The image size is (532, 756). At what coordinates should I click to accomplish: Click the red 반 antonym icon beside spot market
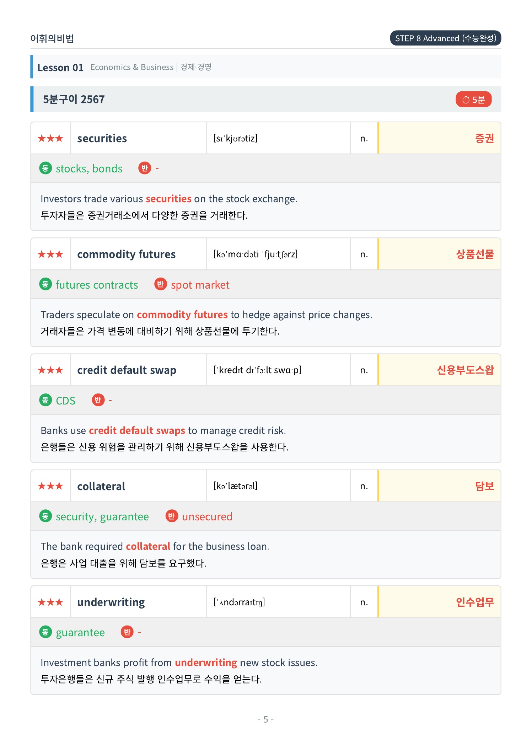coord(160,284)
